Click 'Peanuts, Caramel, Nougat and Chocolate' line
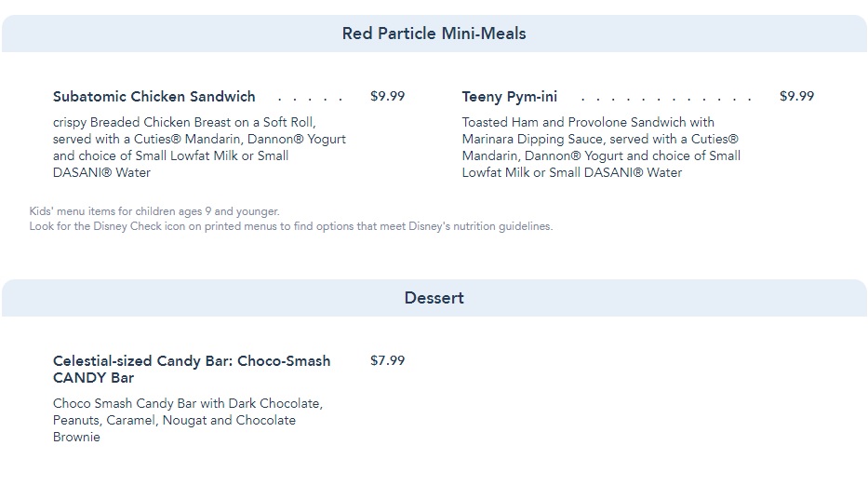868x486 pixels. [x=174, y=420]
